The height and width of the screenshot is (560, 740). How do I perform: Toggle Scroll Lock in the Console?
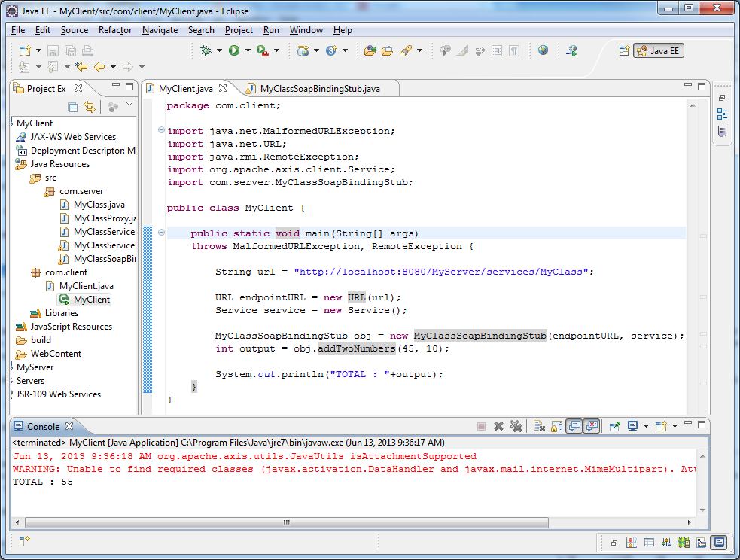tap(556, 426)
